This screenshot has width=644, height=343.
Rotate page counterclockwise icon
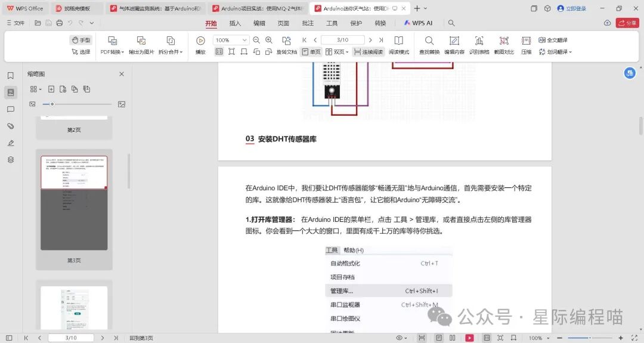coord(256,52)
